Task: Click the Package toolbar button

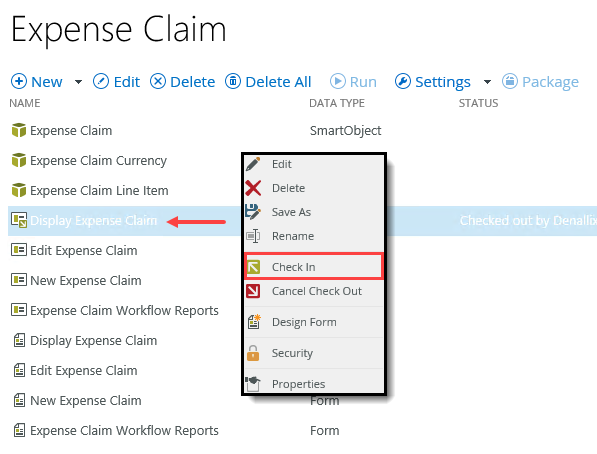Action: coord(540,82)
